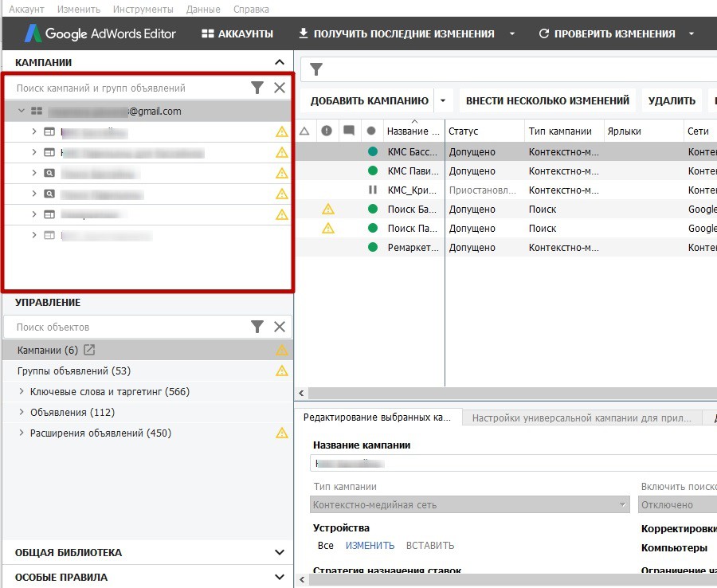Sort by the error exclamation column header
The image size is (717, 588).
click(327, 131)
